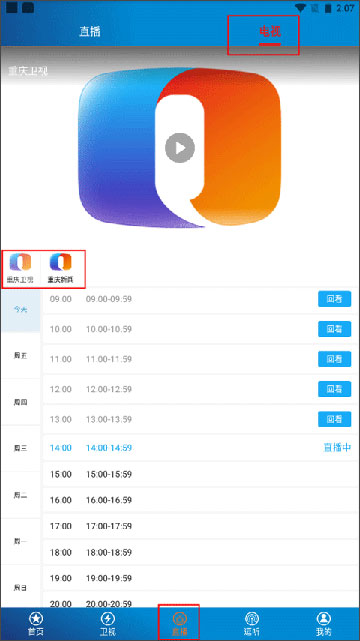Open the radio listening icon in bottom bar
The height and width of the screenshot is (641, 360).
click(252, 618)
